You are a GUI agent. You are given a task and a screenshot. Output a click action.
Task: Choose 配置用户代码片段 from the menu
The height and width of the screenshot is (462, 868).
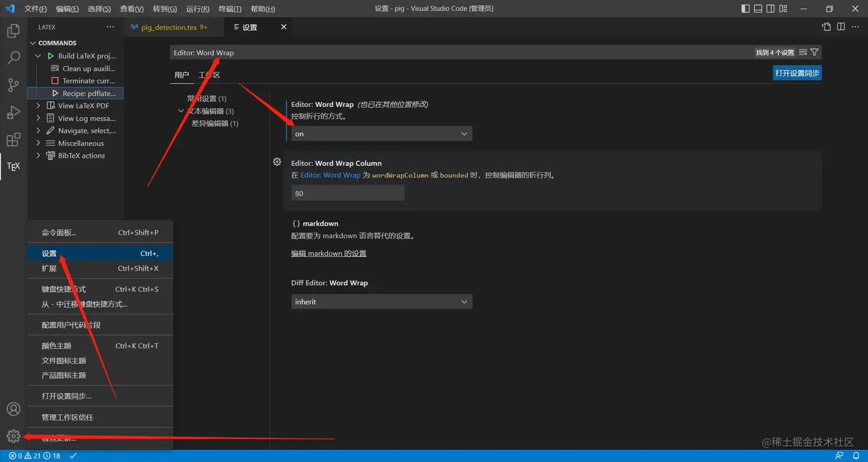[x=100, y=325]
